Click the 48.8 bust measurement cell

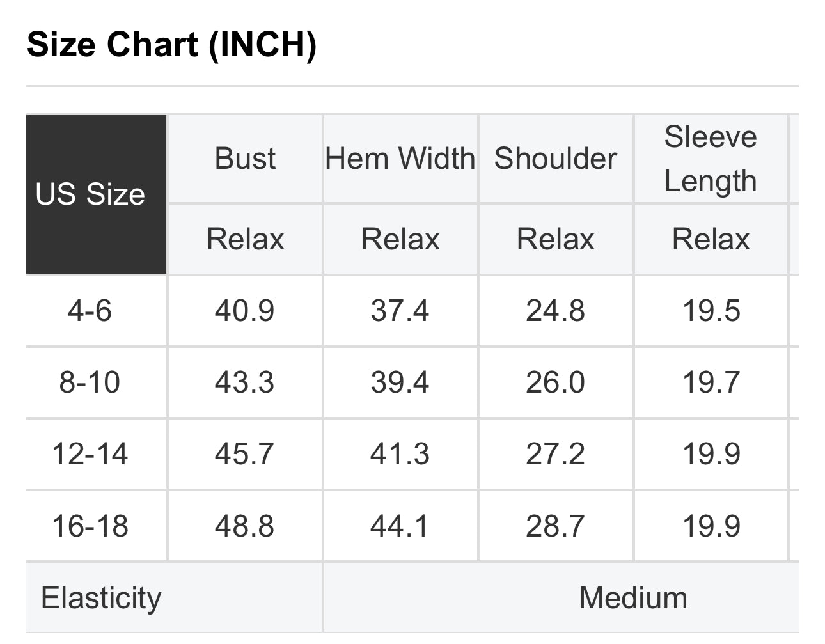pyautogui.click(x=244, y=526)
